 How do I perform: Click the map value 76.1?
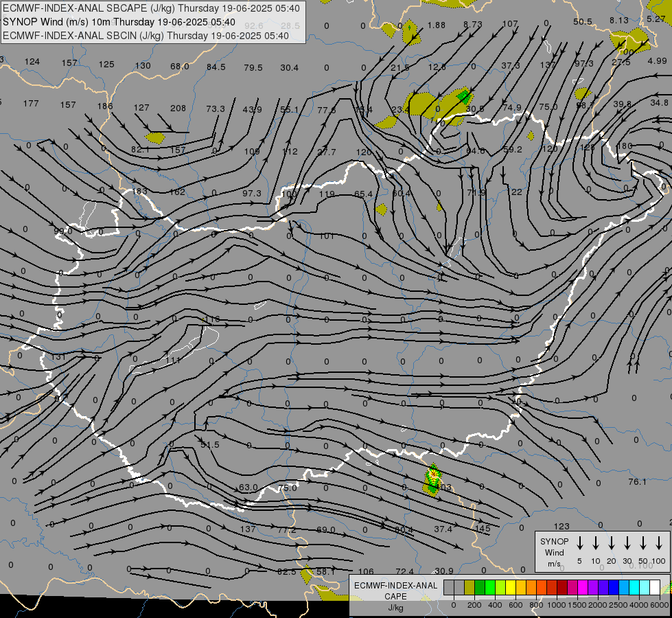pyautogui.click(x=637, y=481)
